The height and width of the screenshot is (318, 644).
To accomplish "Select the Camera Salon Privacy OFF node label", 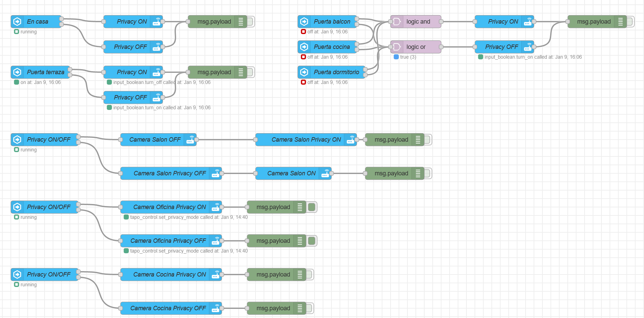I will click(170, 173).
